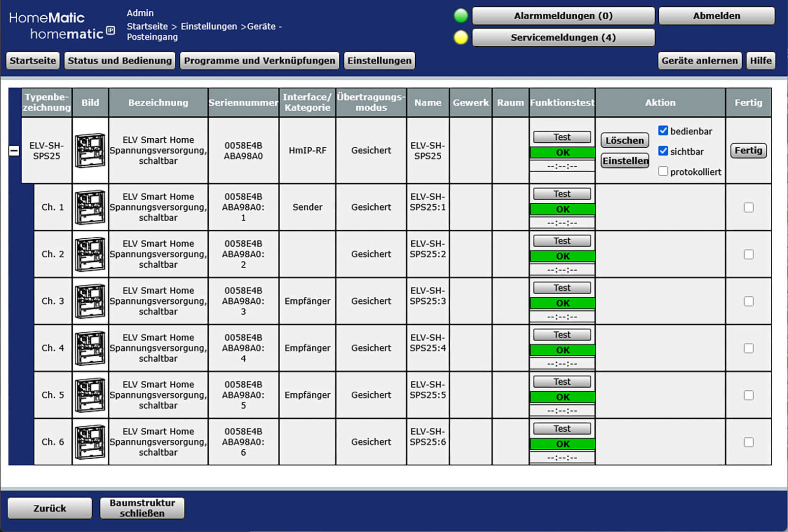Close tree with Baumstruktur schließen
Image resolution: width=788 pixels, height=532 pixels.
142,508
